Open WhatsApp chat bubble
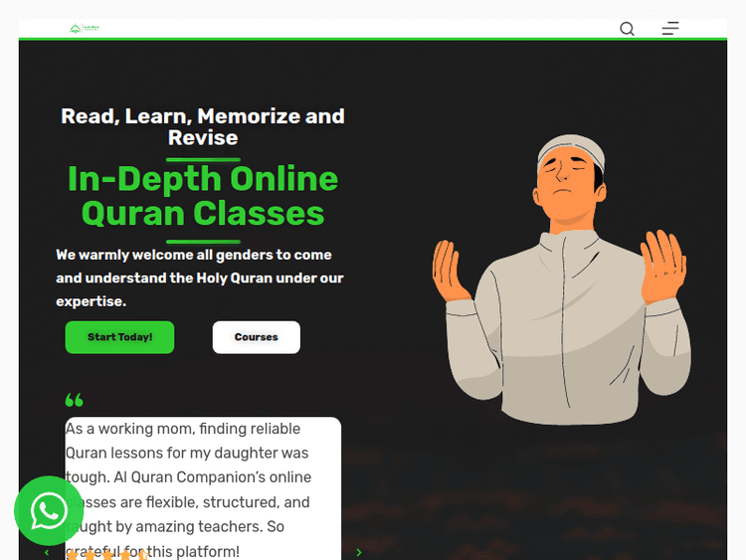 pos(49,510)
